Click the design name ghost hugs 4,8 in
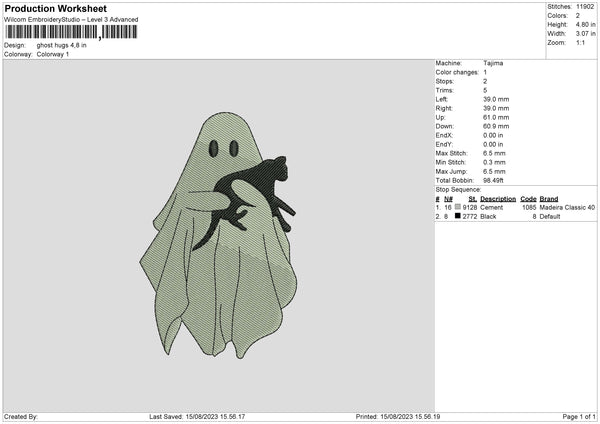The image size is (600, 424). [x=62, y=45]
